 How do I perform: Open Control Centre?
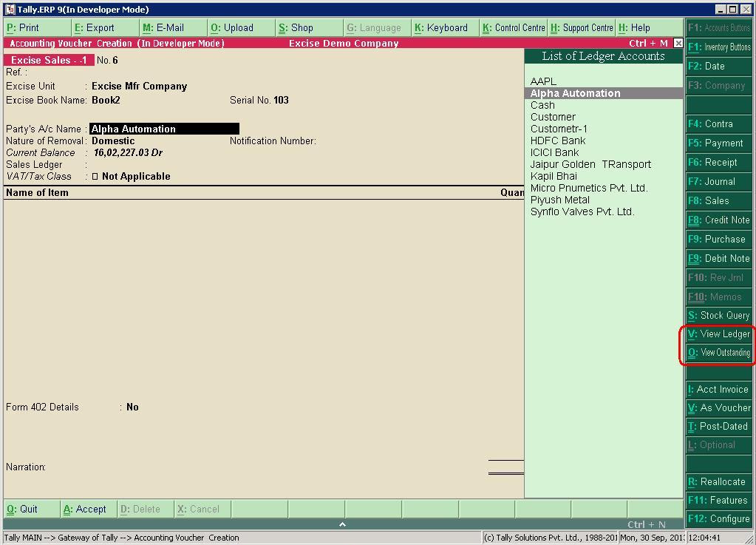(x=514, y=28)
